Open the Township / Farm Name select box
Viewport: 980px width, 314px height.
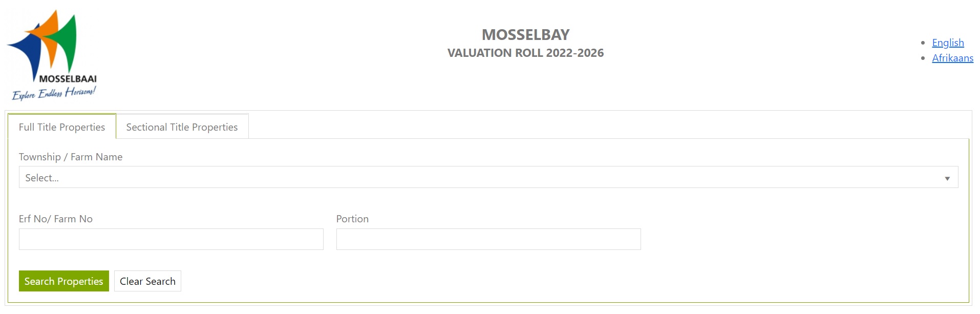click(x=488, y=177)
